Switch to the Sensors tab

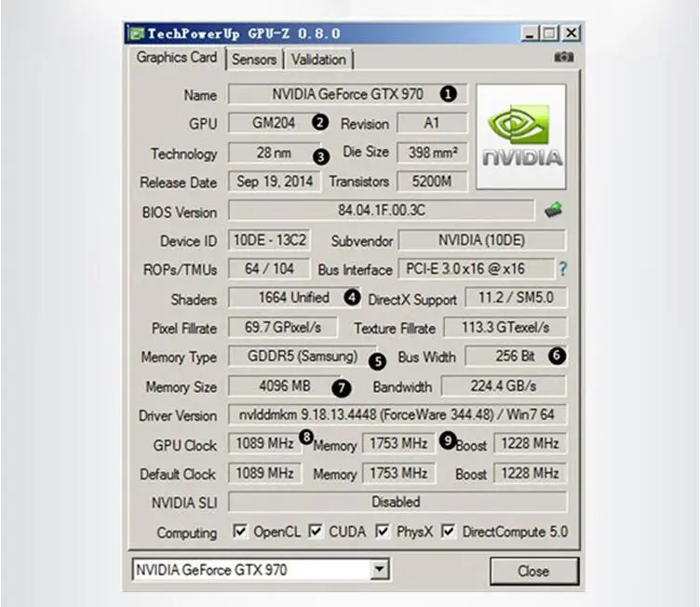coord(254,59)
